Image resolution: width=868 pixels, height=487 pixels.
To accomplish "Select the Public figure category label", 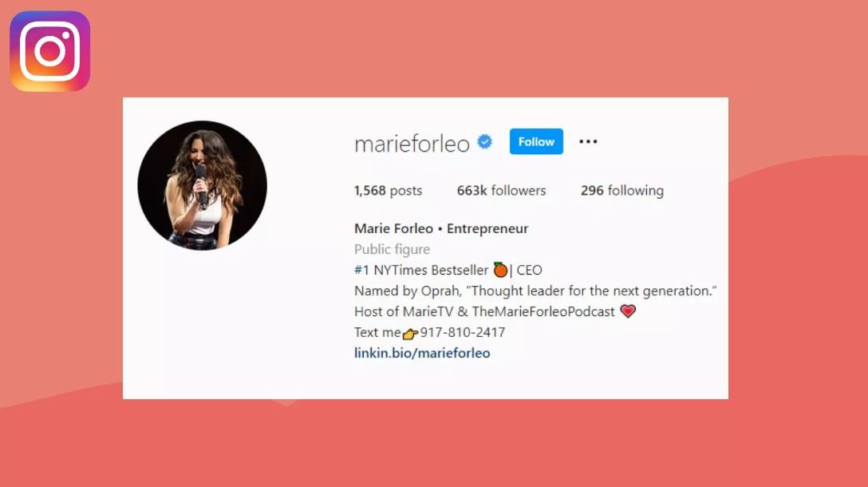I will [392, 249].
